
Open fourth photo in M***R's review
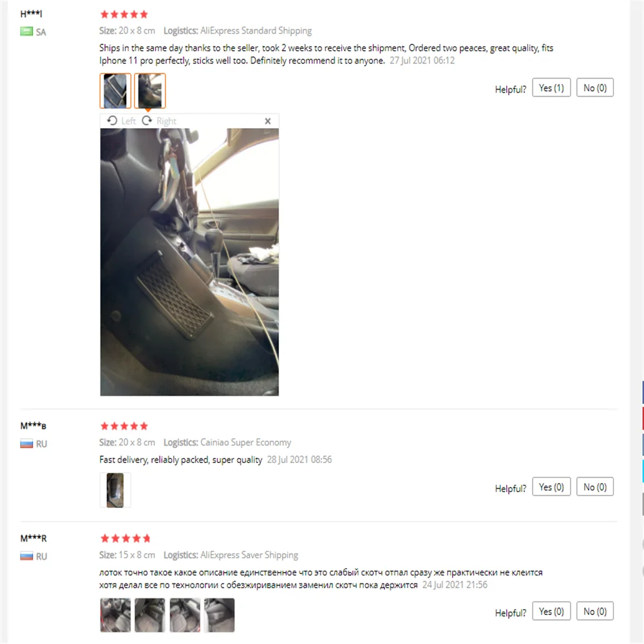point(220,615)
